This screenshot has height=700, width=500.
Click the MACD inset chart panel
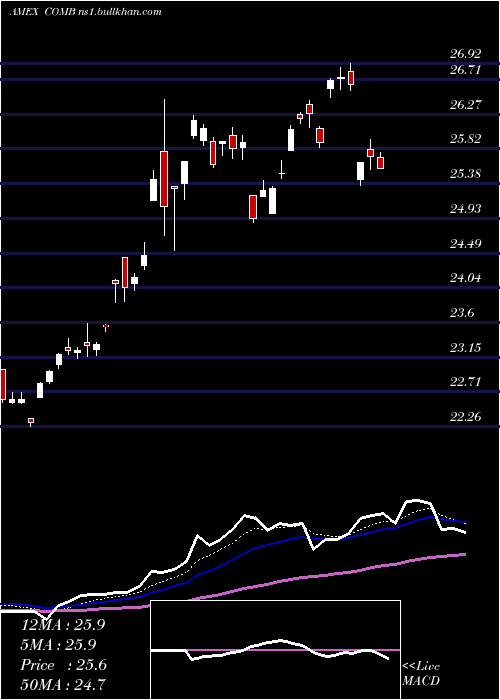pos(275,650)
